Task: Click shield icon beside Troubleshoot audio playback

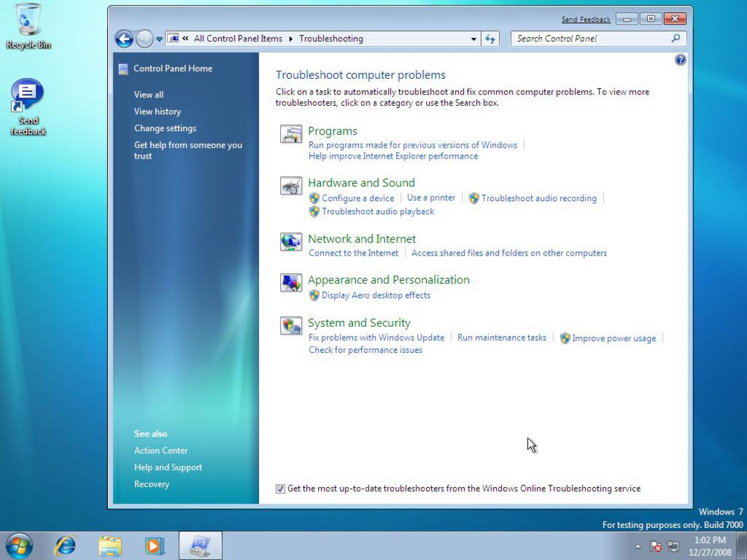Action: [314, 212]
